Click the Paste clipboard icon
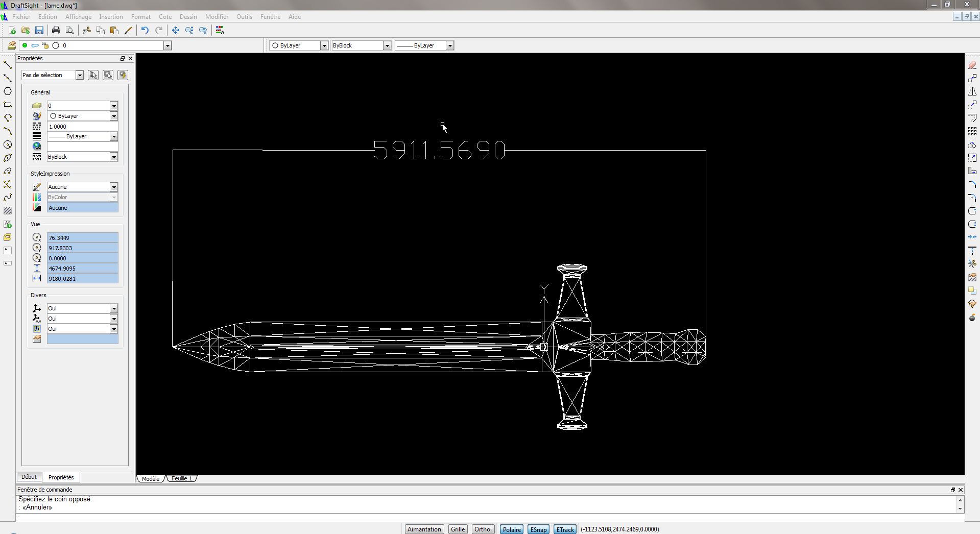Screen dimensions: 980x534 [x=114, y=31]
